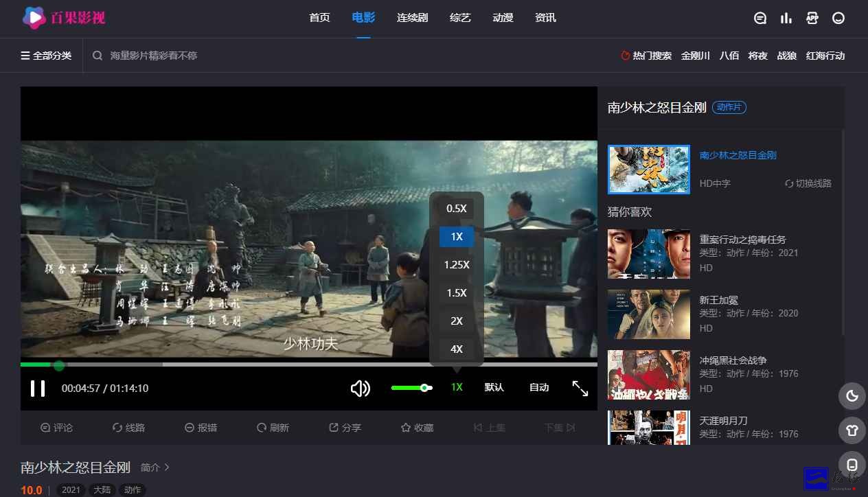Go to 首页 tab
This screenshot has width=868, height=497.
[x=319, y=18]
